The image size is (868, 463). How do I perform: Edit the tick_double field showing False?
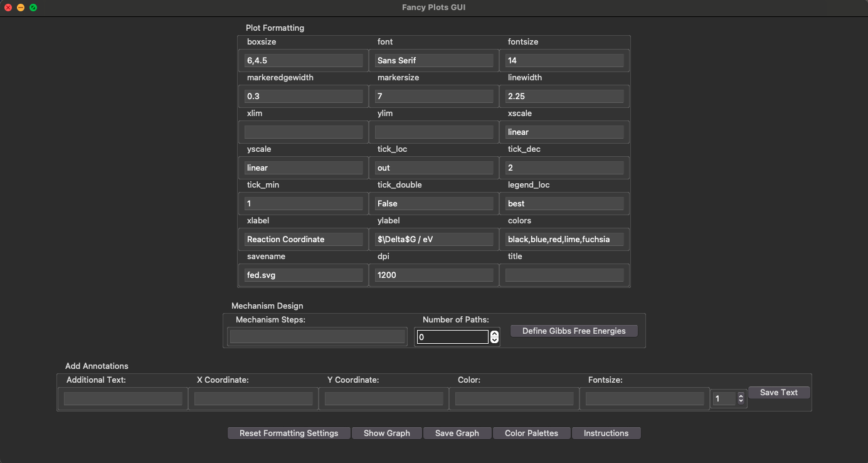[434, 203]
